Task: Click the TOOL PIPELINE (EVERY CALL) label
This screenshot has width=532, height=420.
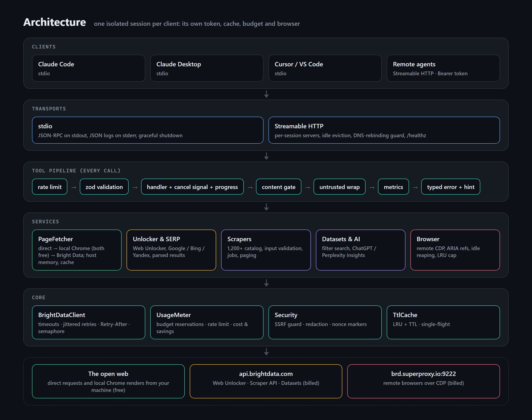Action: (76, 171)
